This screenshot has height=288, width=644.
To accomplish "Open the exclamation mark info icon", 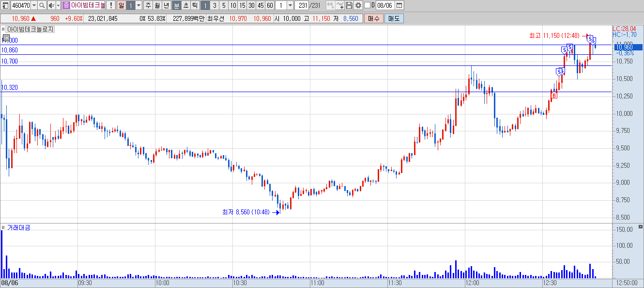I will tap(111, 6).
